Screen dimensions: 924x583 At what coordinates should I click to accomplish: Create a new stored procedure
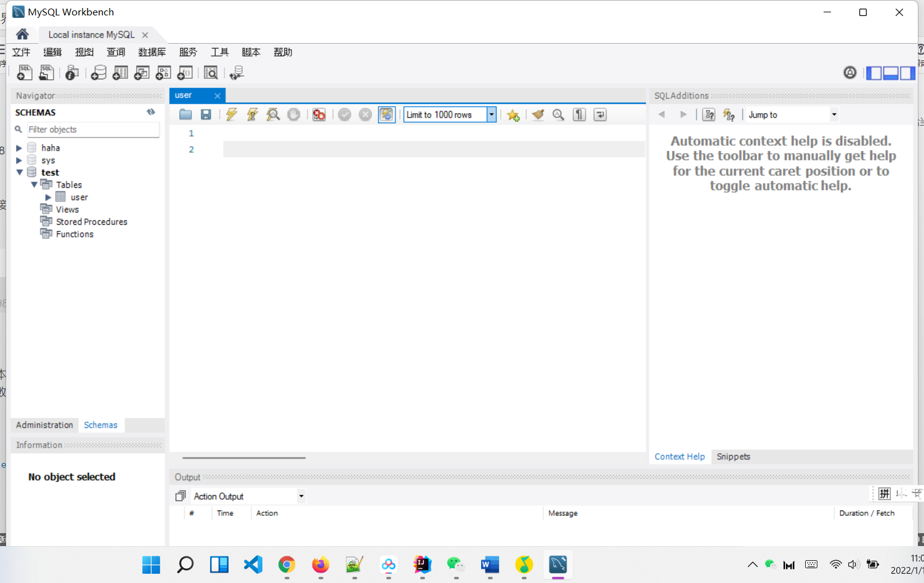point(163,73)
